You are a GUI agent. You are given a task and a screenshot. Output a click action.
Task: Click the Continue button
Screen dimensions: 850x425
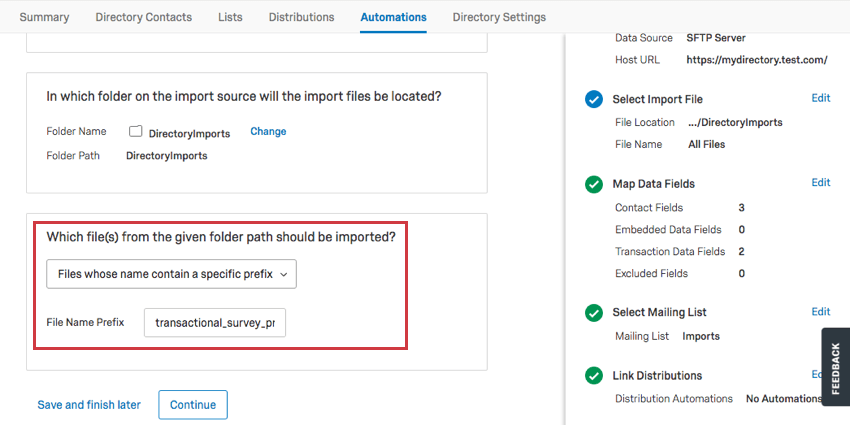click(193, 405)
